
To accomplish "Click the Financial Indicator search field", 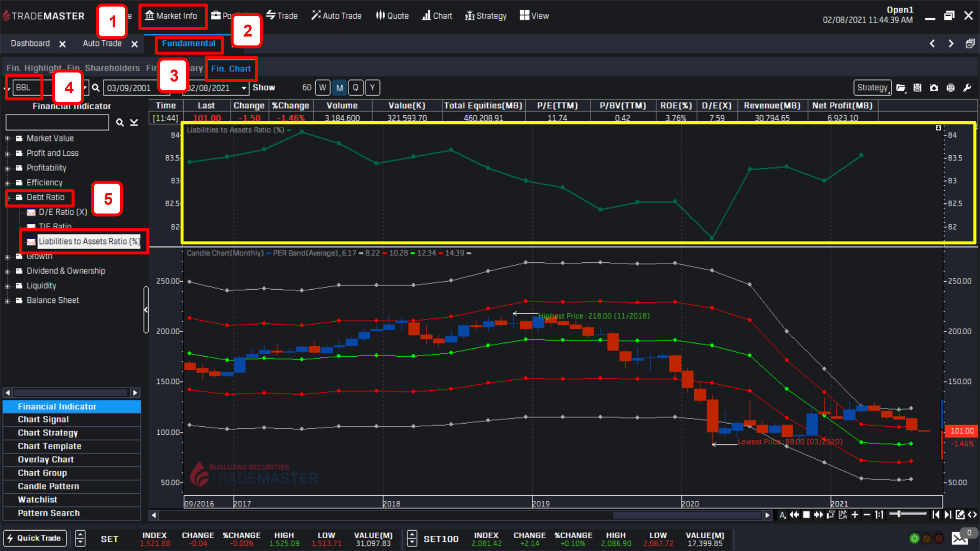I will point(57,122).
